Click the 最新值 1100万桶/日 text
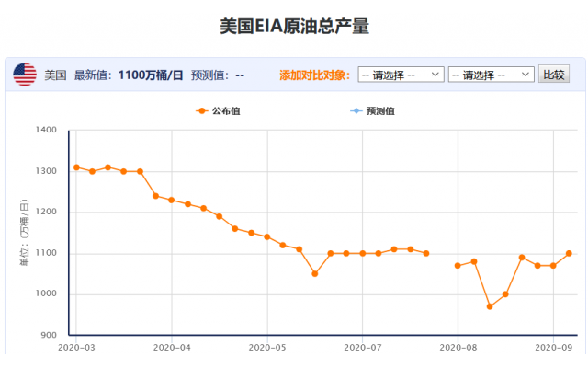This screenshot has height=368, width=588. (x=129, y=75)
